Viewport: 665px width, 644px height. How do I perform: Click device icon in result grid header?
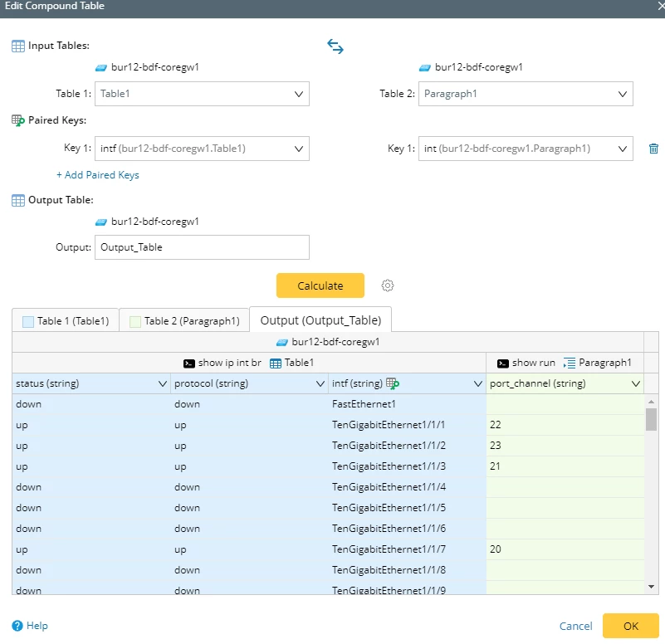tap(282, 343)
